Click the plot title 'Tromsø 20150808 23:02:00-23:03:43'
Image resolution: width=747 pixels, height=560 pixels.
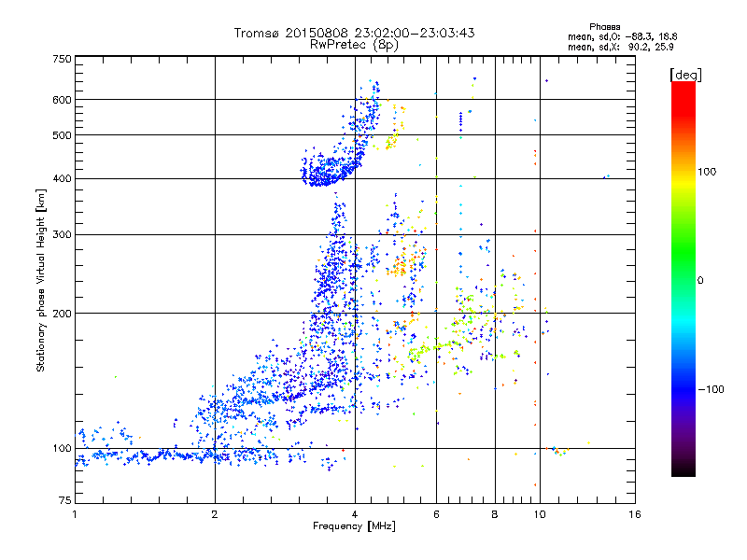pos(354,33)
